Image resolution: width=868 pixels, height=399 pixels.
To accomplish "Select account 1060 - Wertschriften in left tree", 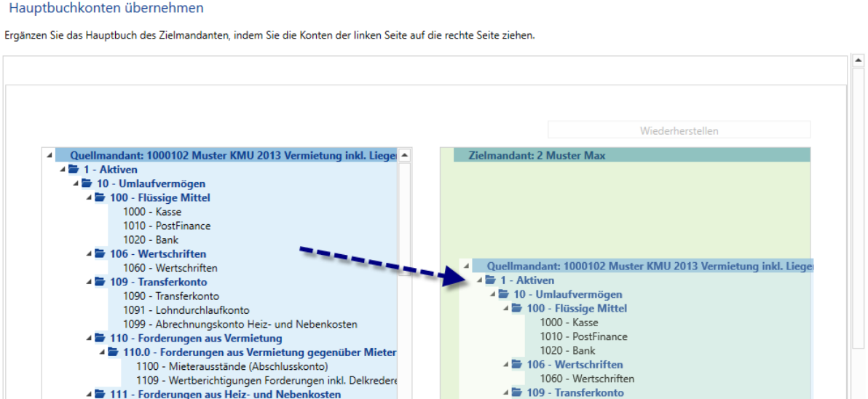I will click(x=170, y=268).
